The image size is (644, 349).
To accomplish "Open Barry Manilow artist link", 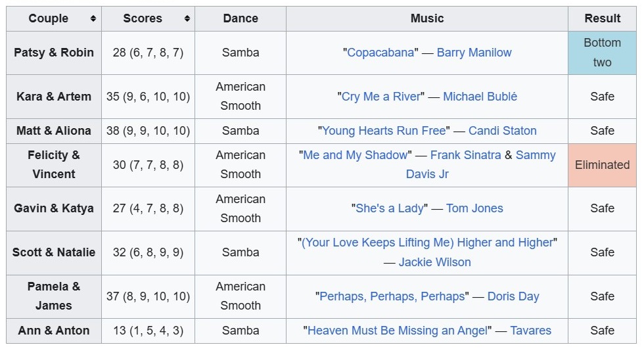I will pos(474,53).
